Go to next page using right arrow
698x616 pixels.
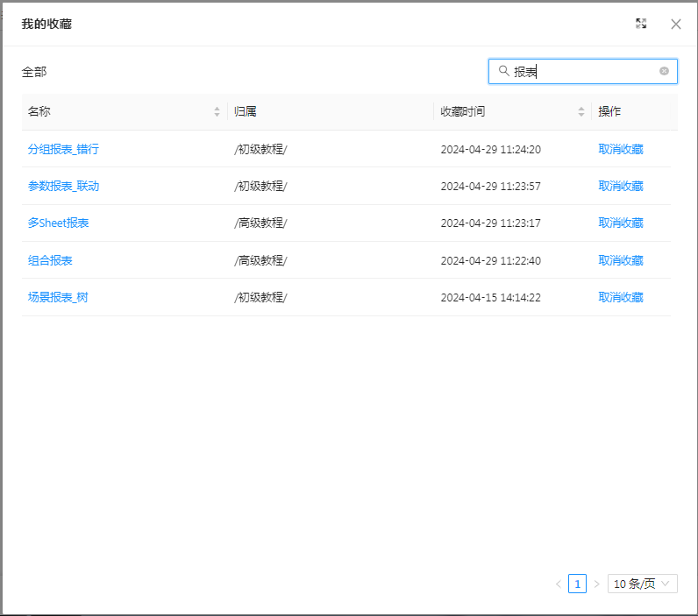click(x=596, y=584)
